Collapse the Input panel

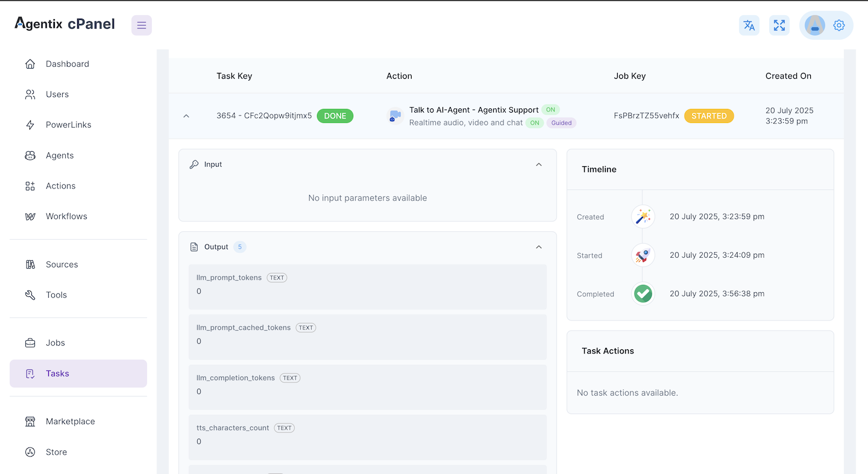(x=538, y=164)
